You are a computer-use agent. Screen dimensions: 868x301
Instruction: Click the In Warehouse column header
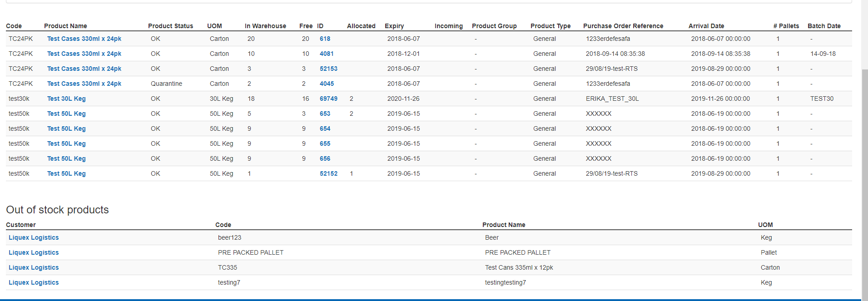pyautogui.click(x=265, y=26)
